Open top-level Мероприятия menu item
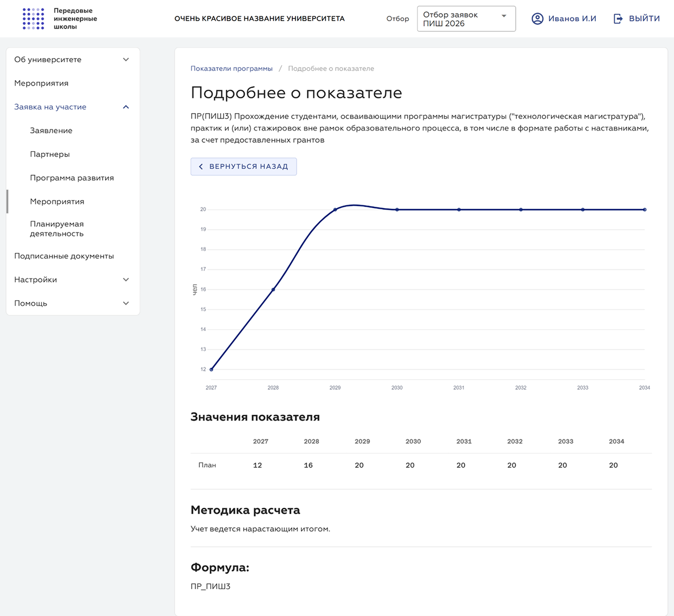The width and height of the screenshot is (674, 616). coord(41,83)
